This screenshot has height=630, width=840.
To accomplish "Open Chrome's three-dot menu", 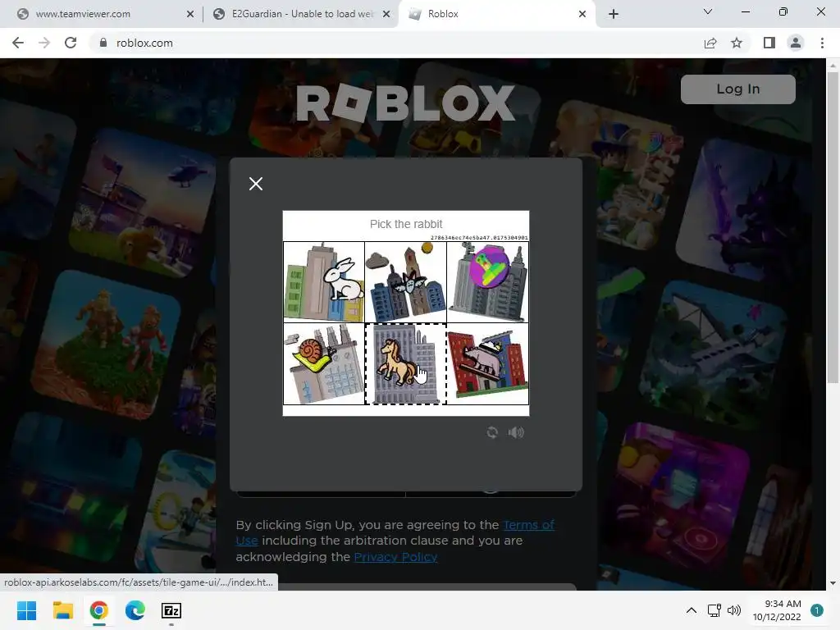I will [x=822, y=43].
